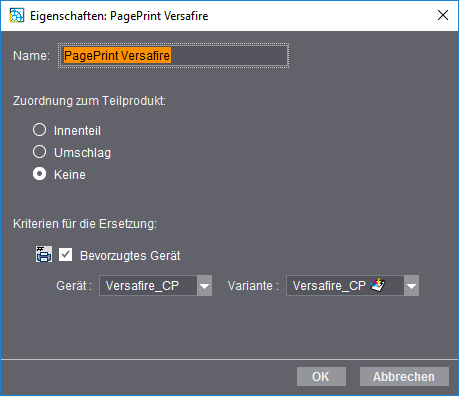Click the application icon in the title bar

[x=17, y=15]
